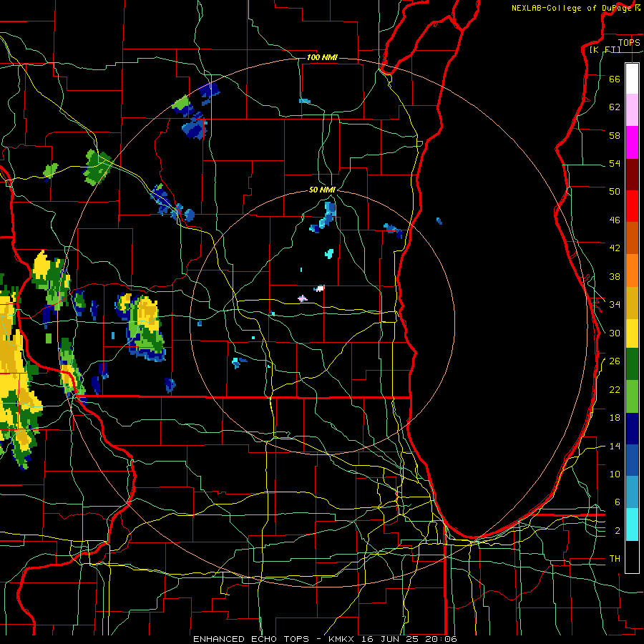Click the bright yellow swatch in the scale
Image resolution: width=644 pixels, height=644 pixels.
pos(632,333)
